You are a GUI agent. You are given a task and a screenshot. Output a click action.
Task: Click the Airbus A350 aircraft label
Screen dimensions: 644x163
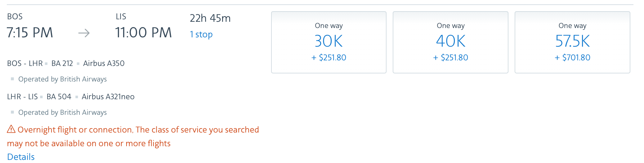[x=104, y=63]
